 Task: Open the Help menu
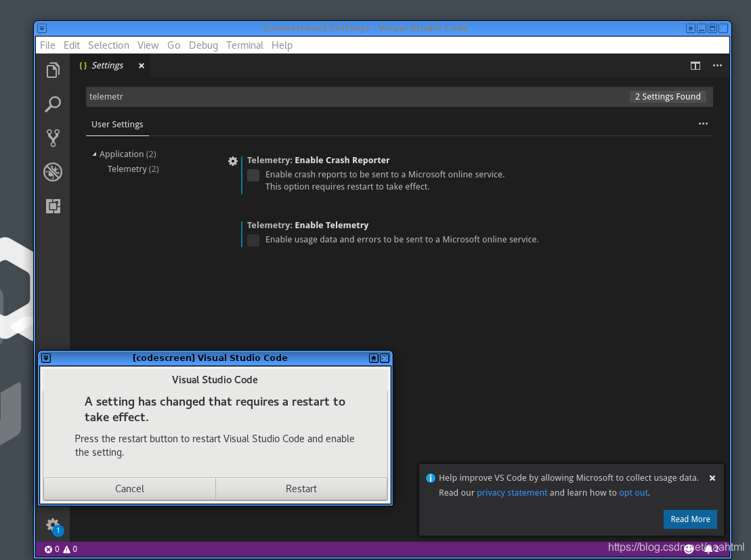(x=282, y=45)
